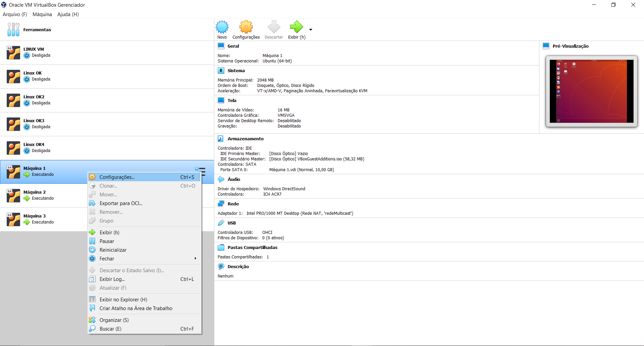
Task: Select the Ferramentas tools icon
Action: [x=13, y=30]
